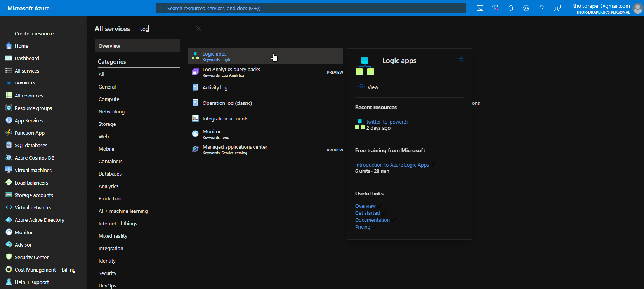Select the Integration category
The width and height of the screenshot is (644, 289).
(111, 248)
